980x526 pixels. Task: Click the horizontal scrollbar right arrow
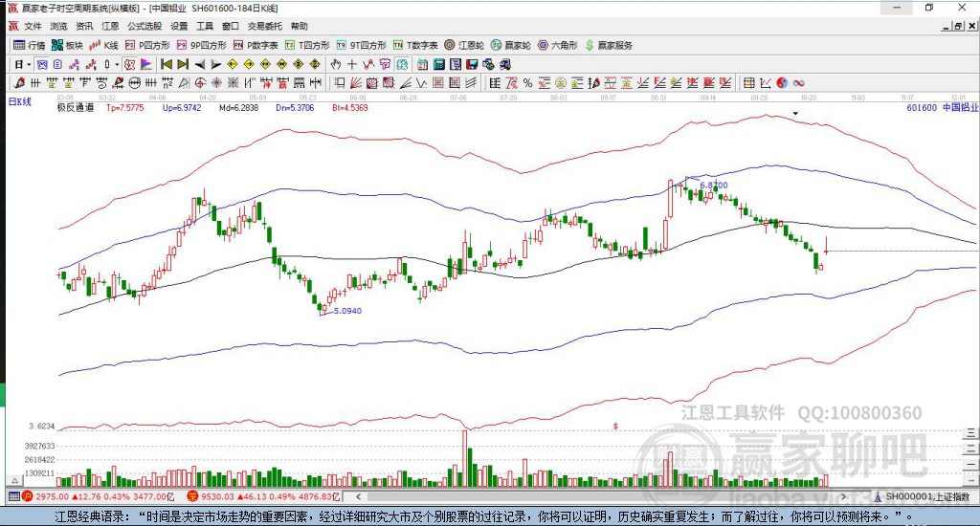point(844,496)
